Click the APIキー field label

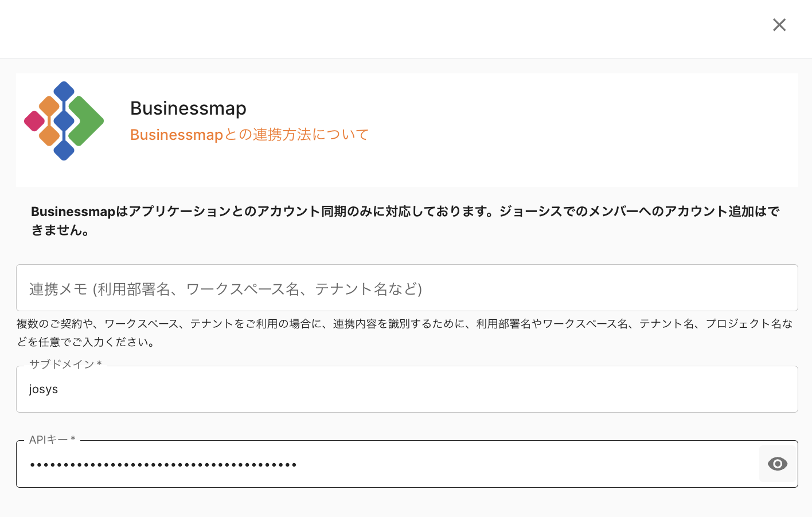pos(52,440)
